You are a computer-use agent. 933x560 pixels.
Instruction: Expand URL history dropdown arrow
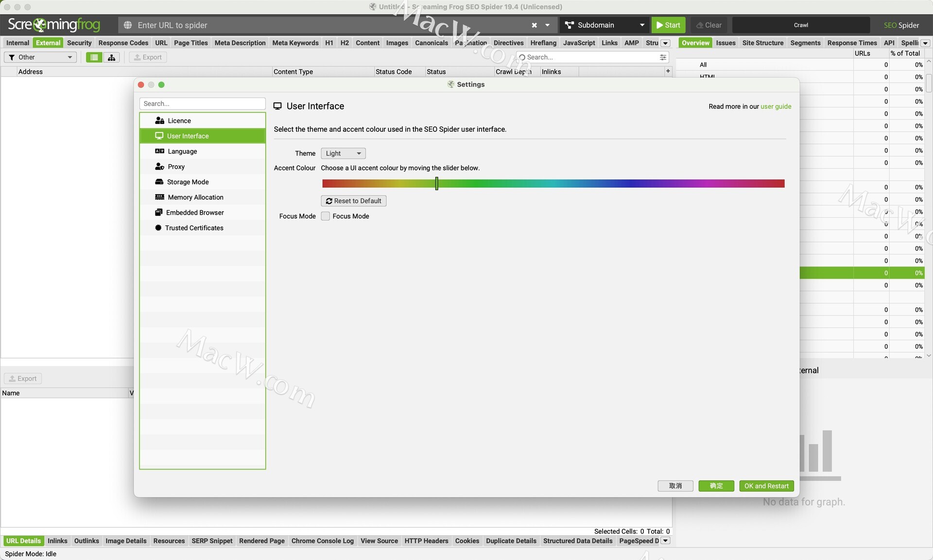547,25
